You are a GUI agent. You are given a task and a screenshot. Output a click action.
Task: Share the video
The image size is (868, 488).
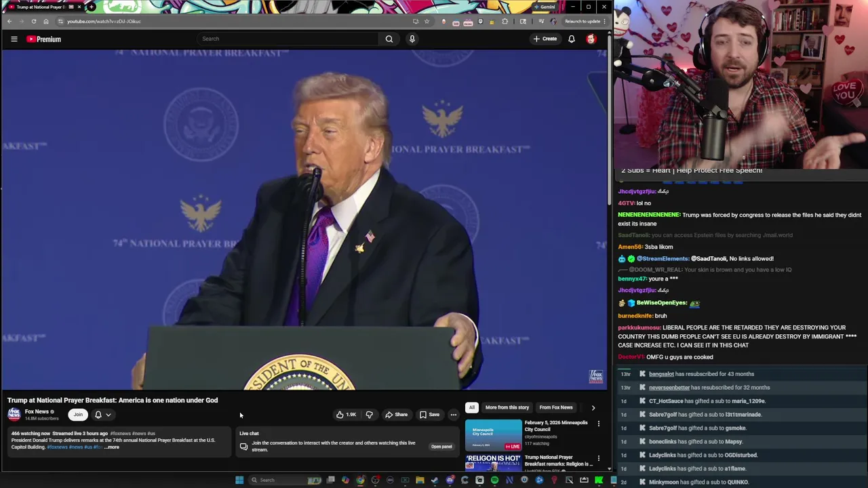coord(397,415)
